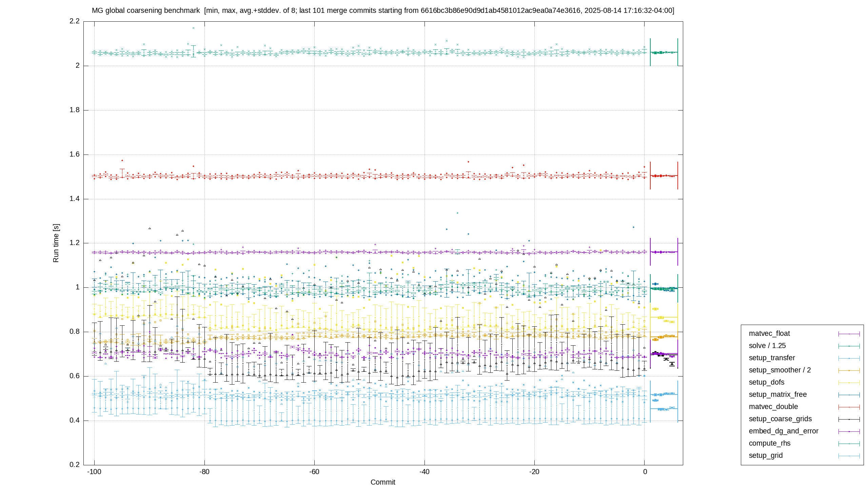This screenshot has width=868, height=488.
Task: Click the embed_dg_and_error legend label
Action: click(784, 431)
